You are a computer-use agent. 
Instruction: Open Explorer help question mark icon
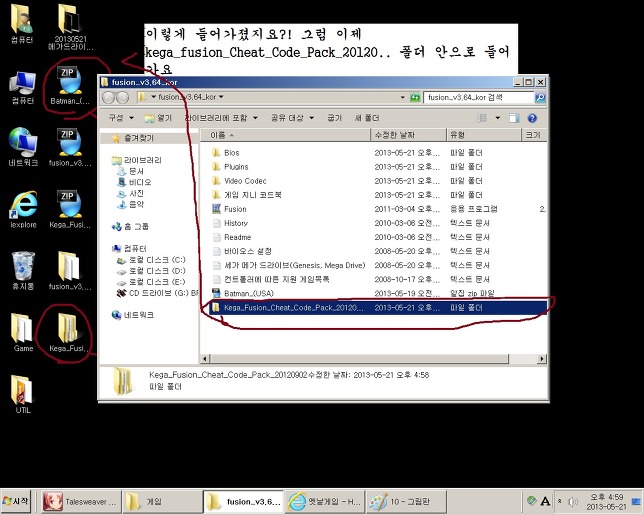click(532, 118)
